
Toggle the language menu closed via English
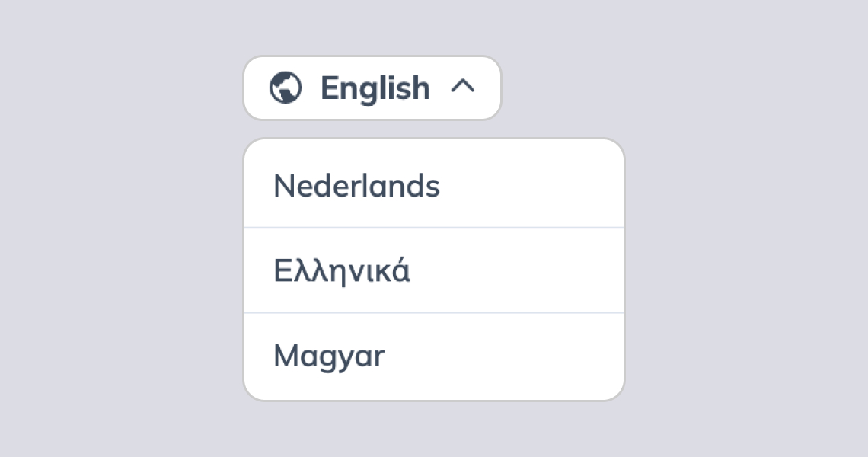pos(372,88)
